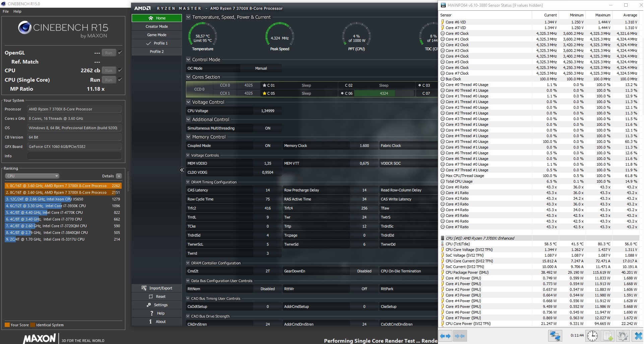Click the HWiNFO64 title bar app icon
The image size is (644, 344).
click(443, 5)
